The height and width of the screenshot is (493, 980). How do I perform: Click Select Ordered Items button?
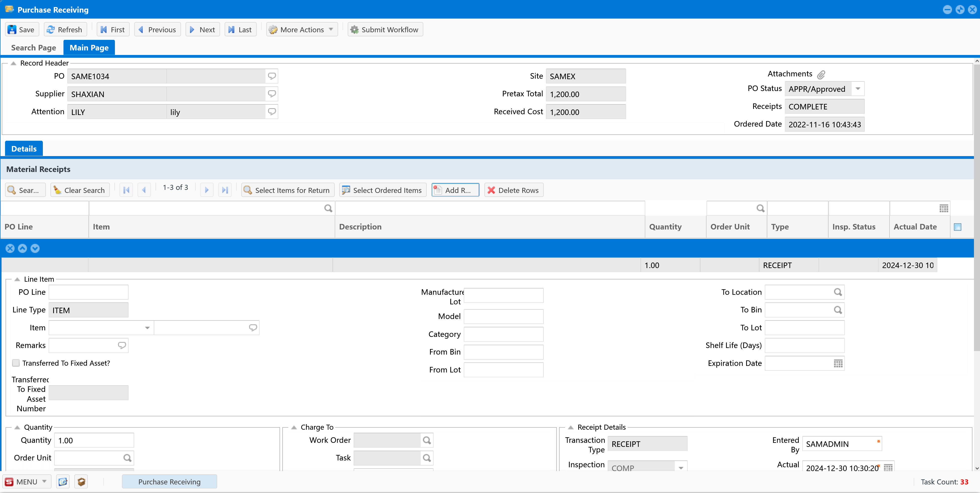pos(383,190)
